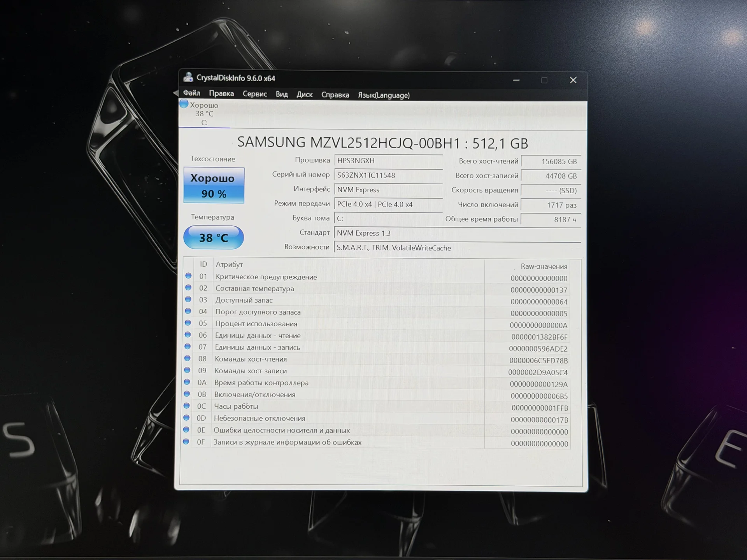Image resolution: width=747 pixels, height=560 pixels.
Task: Click raw value 0000006C5FD78B
Action: pos(538,360)
